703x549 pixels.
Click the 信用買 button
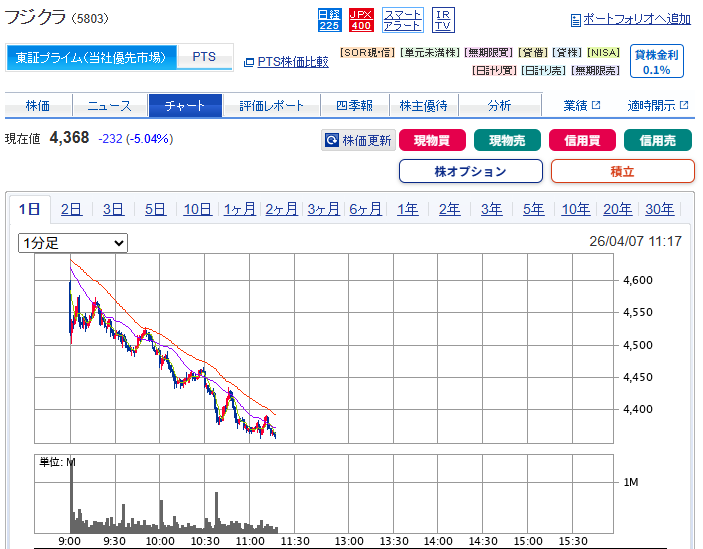582,140
